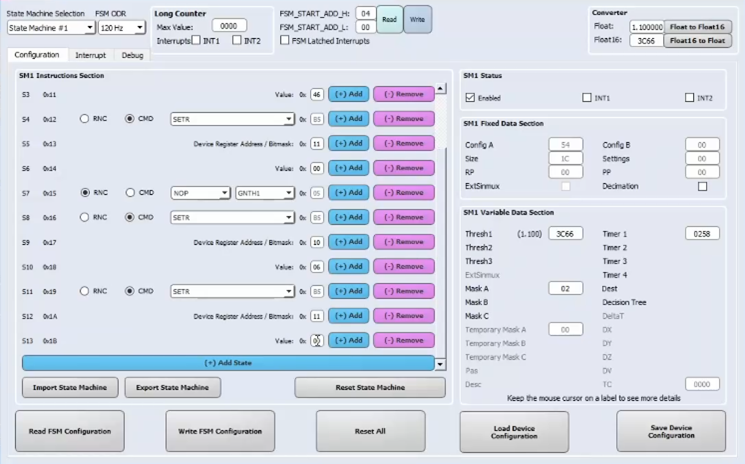745x464 pixels.
Task: Switch to the Configuration tab
Action: coord(37,55)
